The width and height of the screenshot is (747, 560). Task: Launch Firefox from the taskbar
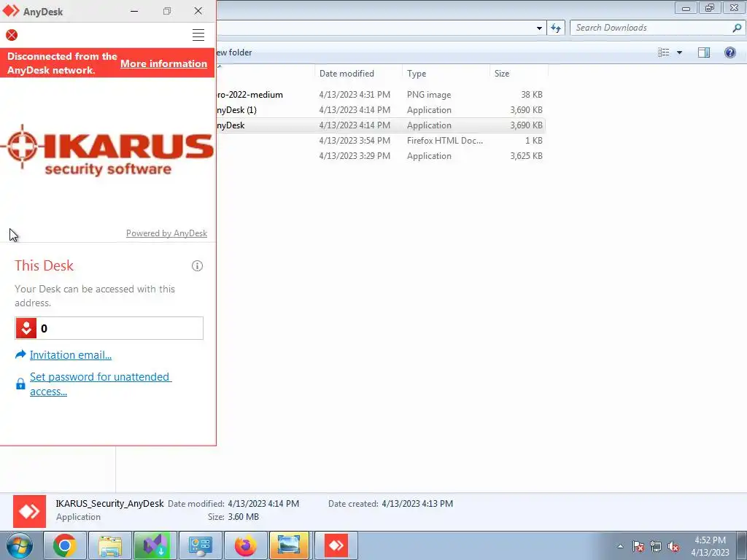[245, 545]
